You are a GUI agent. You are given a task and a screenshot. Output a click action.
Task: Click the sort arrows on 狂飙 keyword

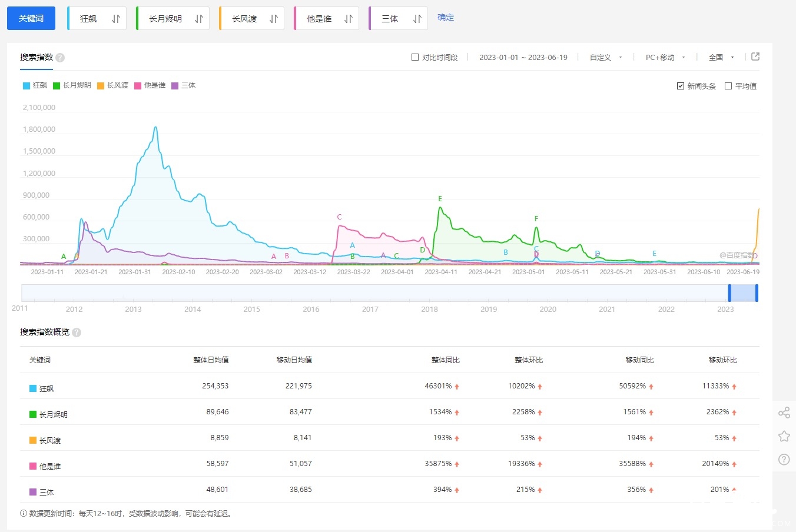click(116, 19)
